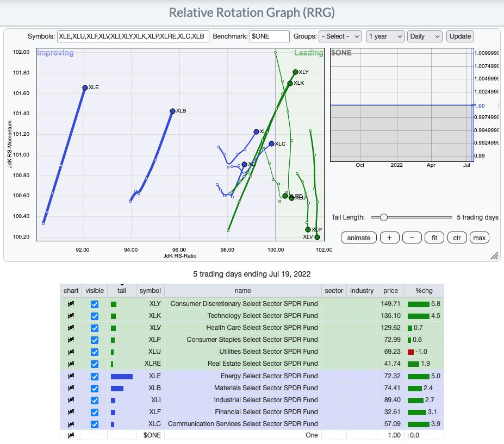504x444 pixels.
Task: Sort table by tail column
Action: pyautogui.click(x=121, y=290)
